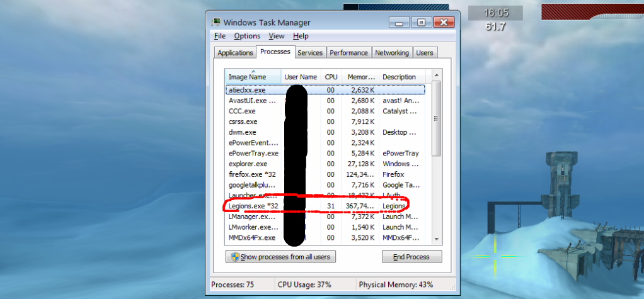Click the Firefox description cell

click(x=393, y=174)
